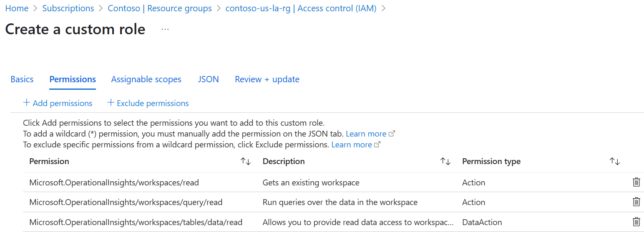Sort by the Description column
The width and height of the screenshot is (644, 238).
click(x=445, y=162)
